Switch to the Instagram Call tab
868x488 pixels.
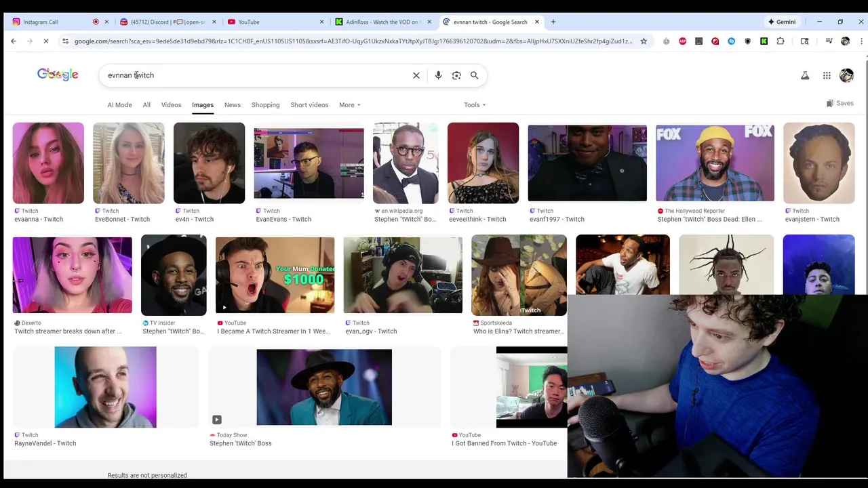point(58,22)
